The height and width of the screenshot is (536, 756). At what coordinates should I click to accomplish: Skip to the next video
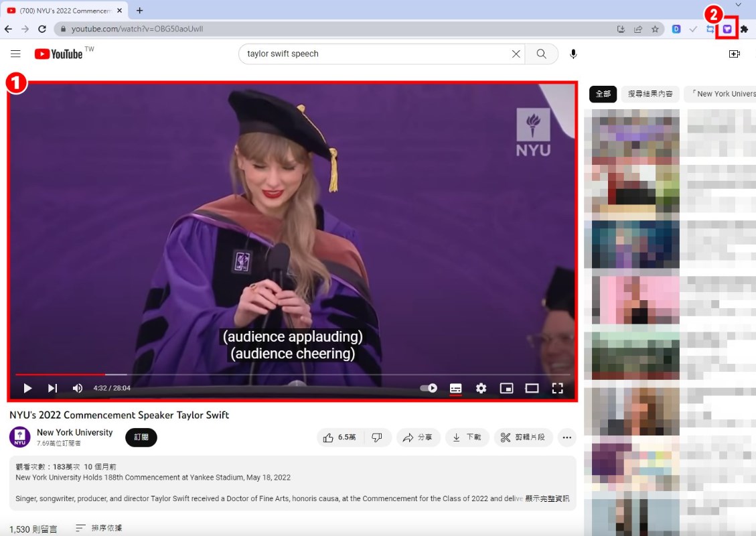[x=52, y=388]
